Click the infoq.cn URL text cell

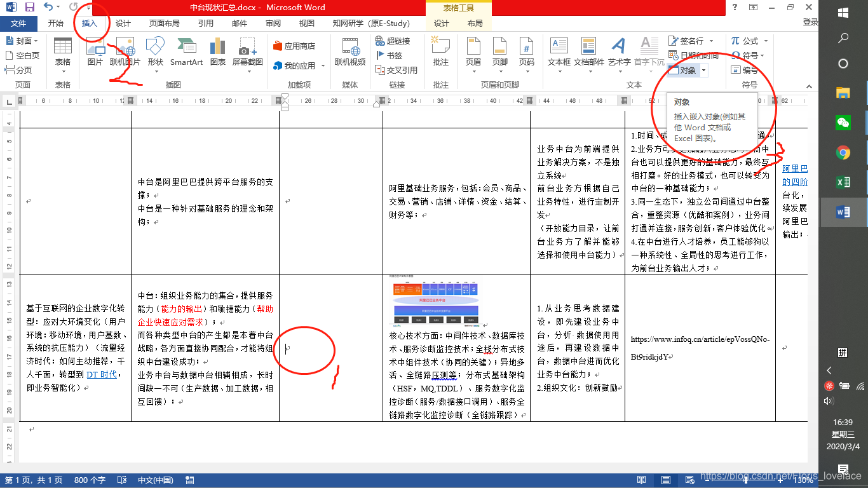[700, 348]
